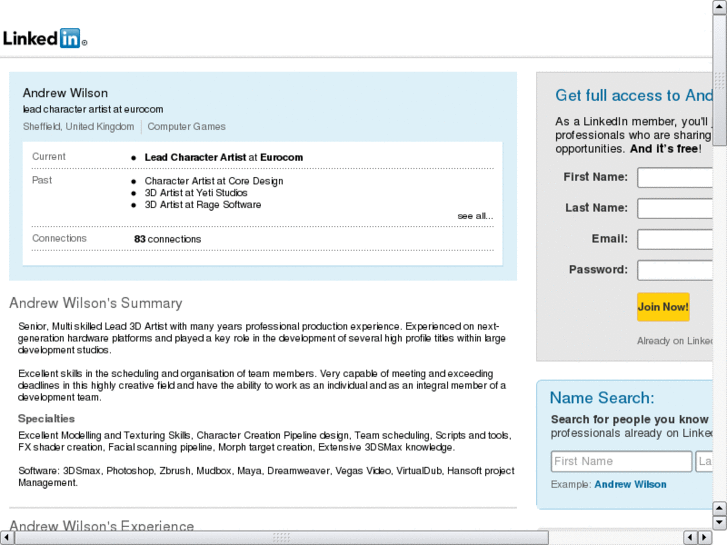Click Character Artist at Core Design

click(214, 181)
